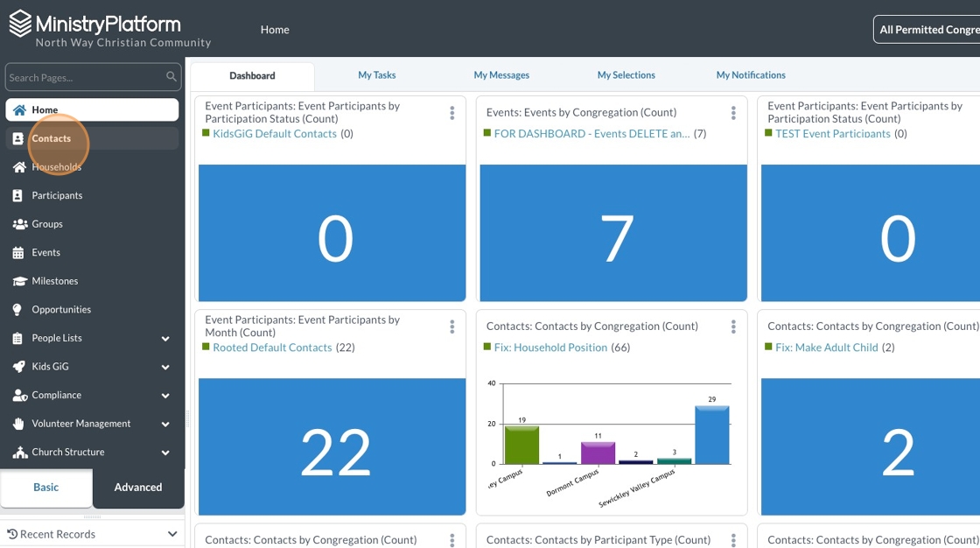Open FOR DASHBOARD - Events DELETE link
Image resolution: width=980 pixels, height=548 pixels.
coord(591,133)
